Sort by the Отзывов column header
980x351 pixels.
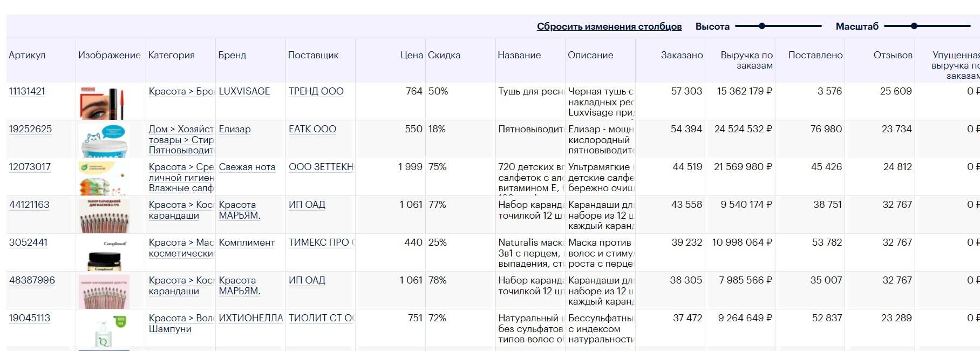tap(893, 55)
